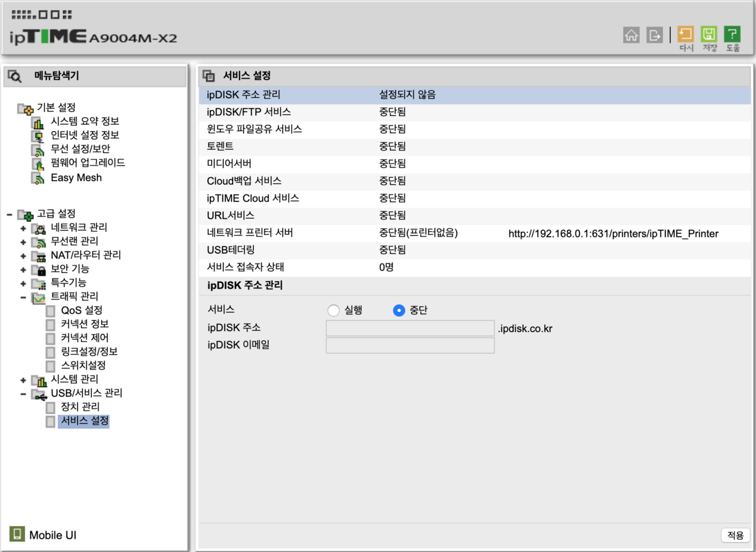Select the ipDISK/FTP 서비스 row
Image resolution: width=756 pixels, height=552 pixels.
tap(475, 112)
